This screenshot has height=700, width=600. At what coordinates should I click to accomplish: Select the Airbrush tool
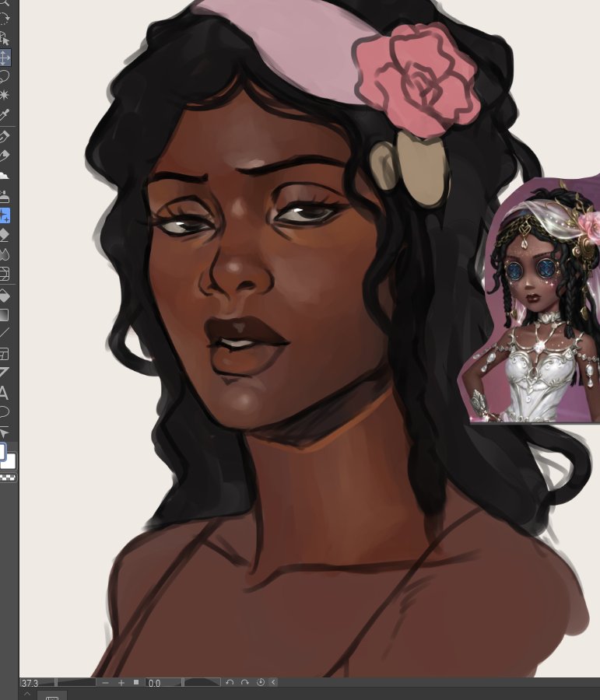pyautogui.click(x=4, y=196)
